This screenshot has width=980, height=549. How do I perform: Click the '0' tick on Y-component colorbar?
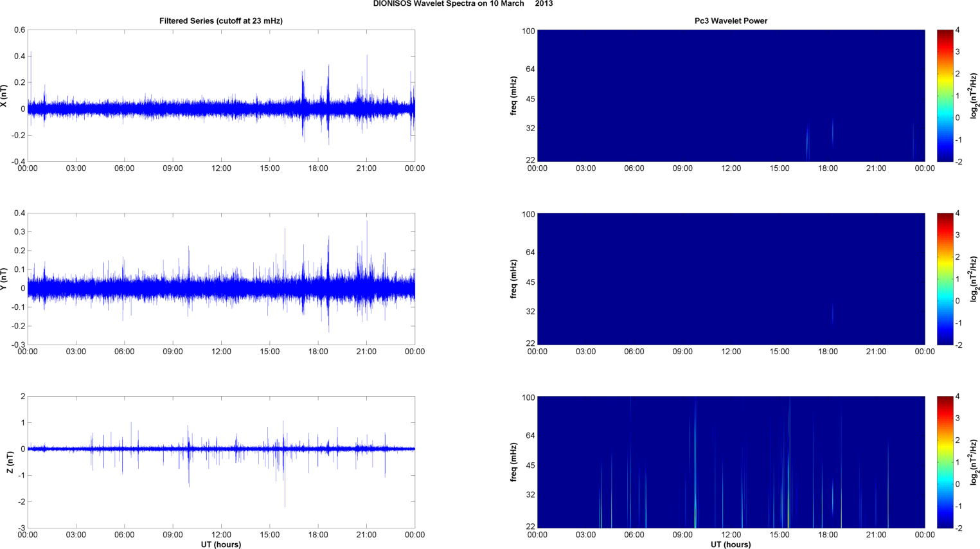pyautogui.click(x=958, y=301)
